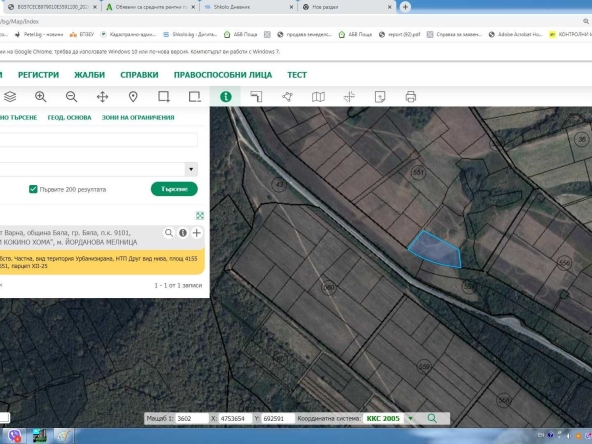Open the РЕГИСТРИ menu
The height and width of the screenshot is (444, 592).
click(39, 75)
